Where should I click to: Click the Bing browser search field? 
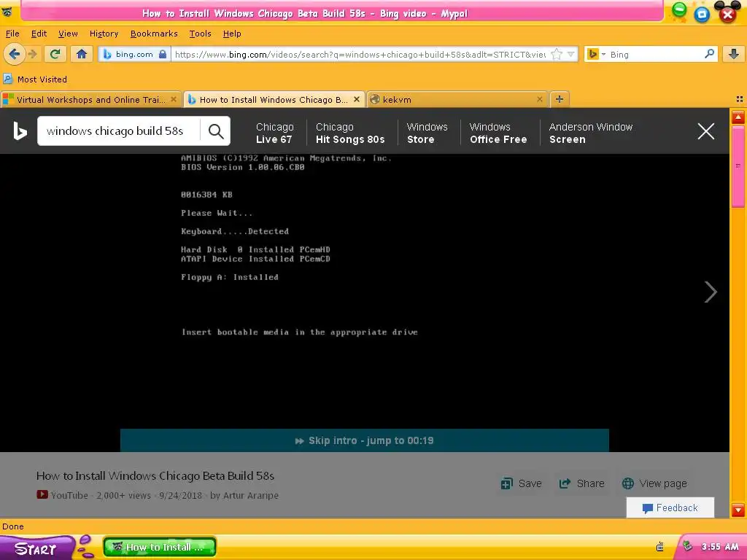[656, 54]
